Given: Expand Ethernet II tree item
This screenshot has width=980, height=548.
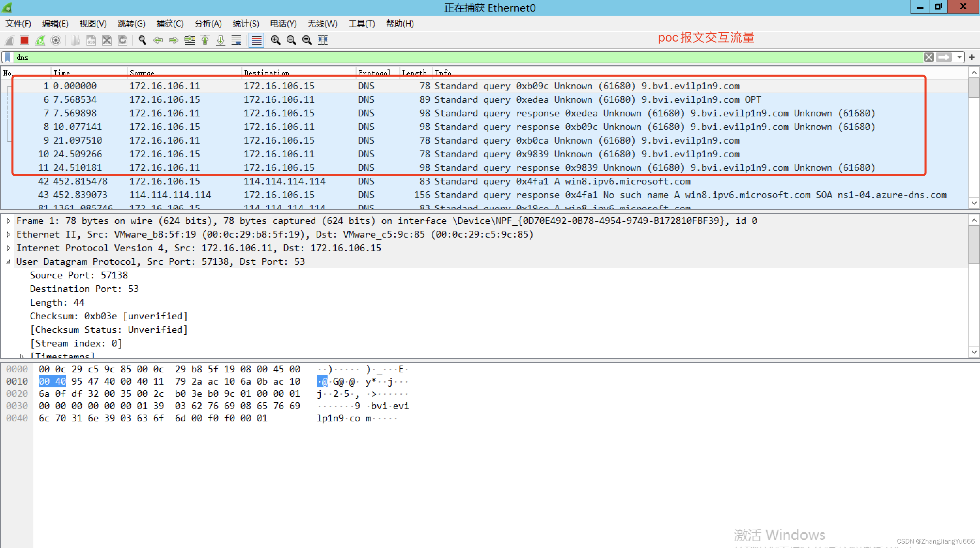Looking at the screenshot, I should click(x=9, y=234).
